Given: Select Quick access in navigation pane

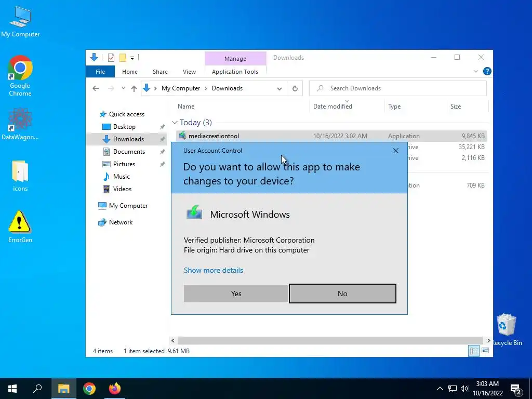Looking at the screenshot, I should [127, 114].
